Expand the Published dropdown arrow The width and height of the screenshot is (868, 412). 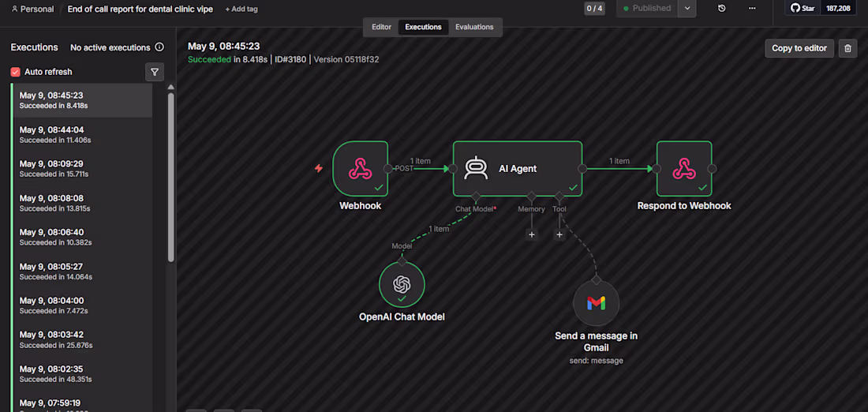[x=687, y=9]
